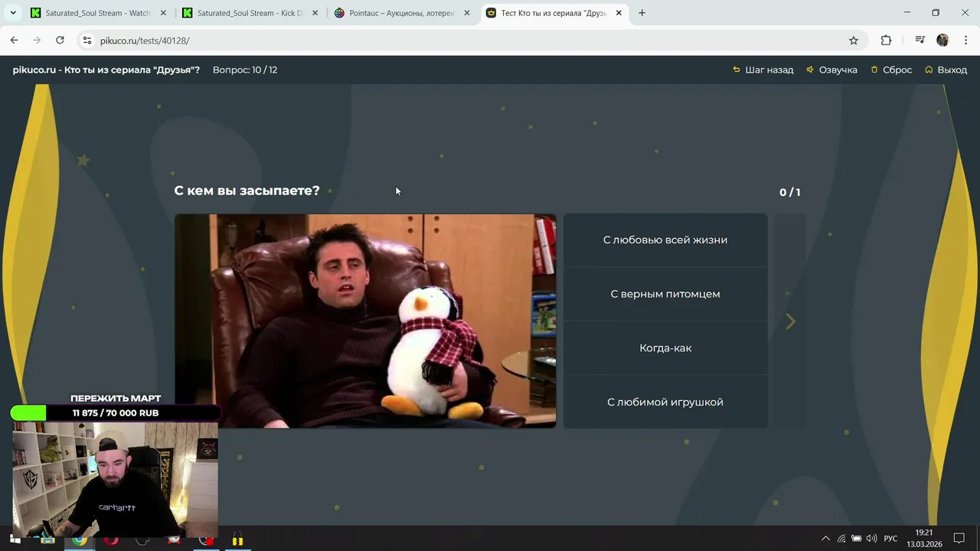The width and height of the screenshot is (980, 551).
Task: Open the yellow app on the taskbar
Action: point(238,539)
